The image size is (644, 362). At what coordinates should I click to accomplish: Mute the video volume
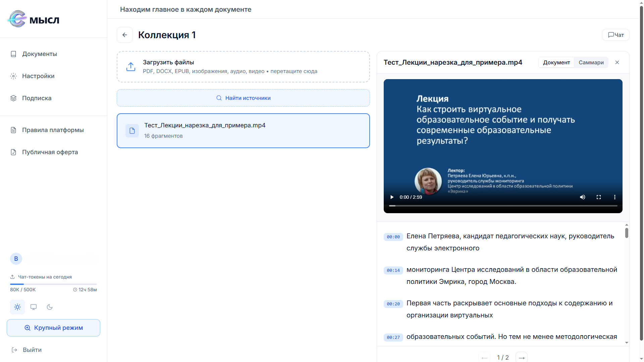click(x=583, y=197)
